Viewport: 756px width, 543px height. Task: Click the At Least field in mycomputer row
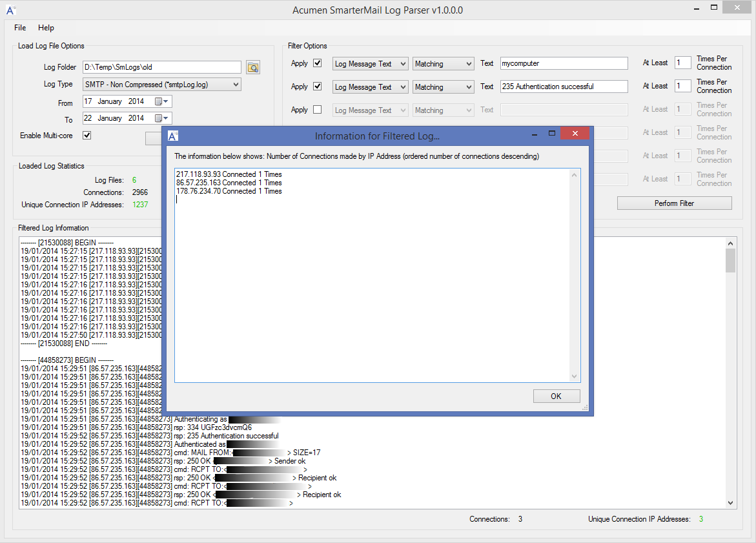[x=682, y=62]
